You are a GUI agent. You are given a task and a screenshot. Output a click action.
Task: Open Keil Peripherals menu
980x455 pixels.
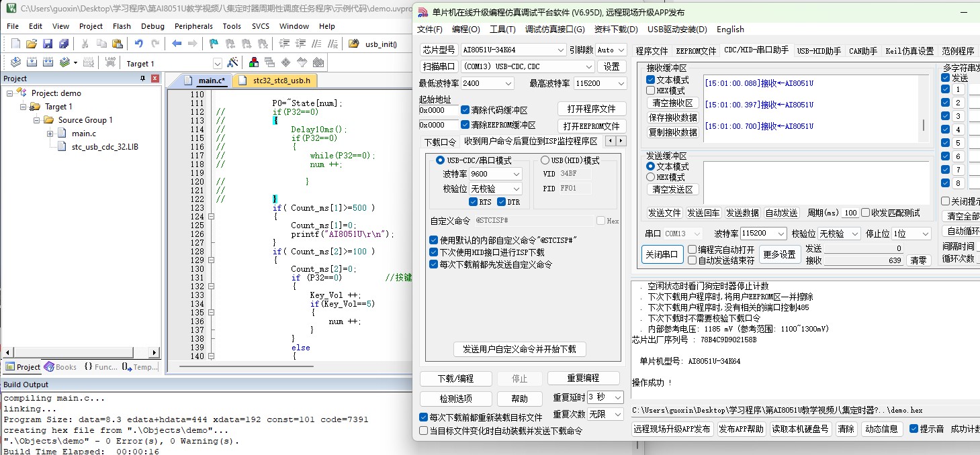coord(193,26)
